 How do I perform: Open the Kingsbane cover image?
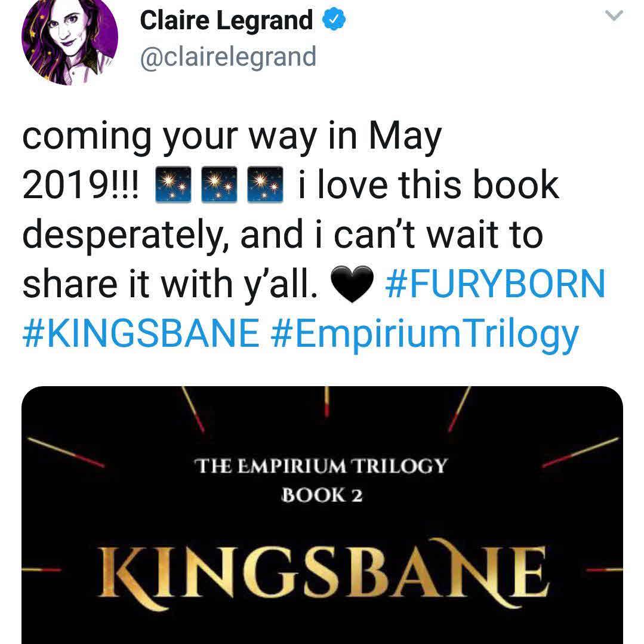point(322,515)
